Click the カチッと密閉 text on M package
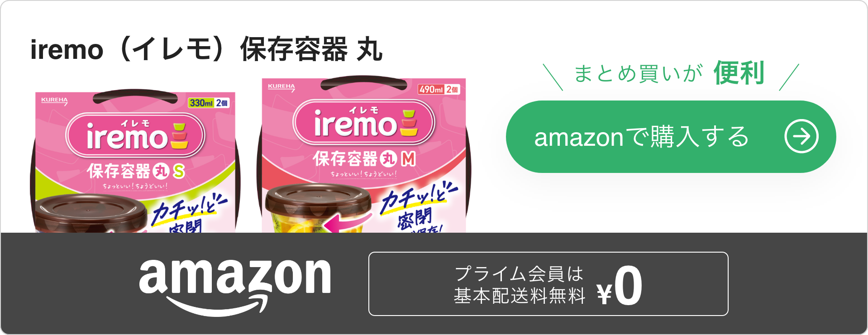868x335 pixels. (x=417, y=206)
